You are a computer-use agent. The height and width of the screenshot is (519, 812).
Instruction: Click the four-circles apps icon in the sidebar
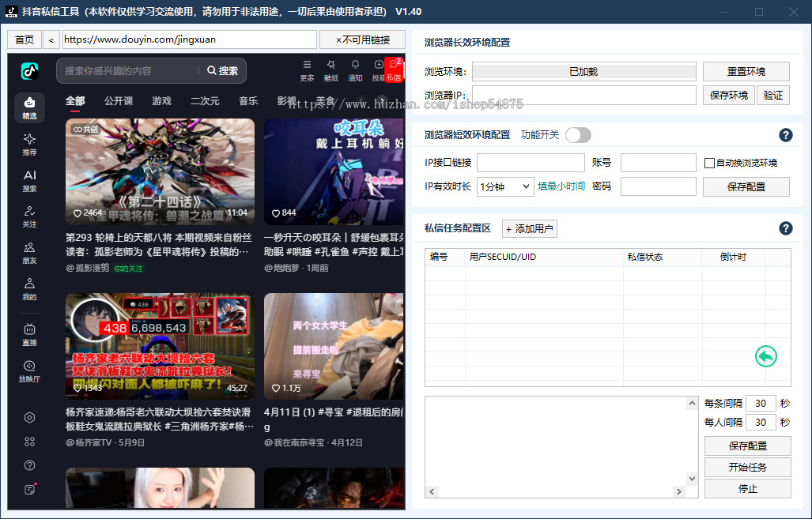(x=29, y=442)
